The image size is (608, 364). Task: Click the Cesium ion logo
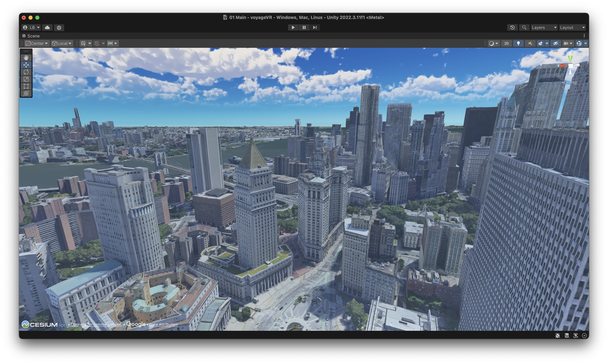pos(44,324)
